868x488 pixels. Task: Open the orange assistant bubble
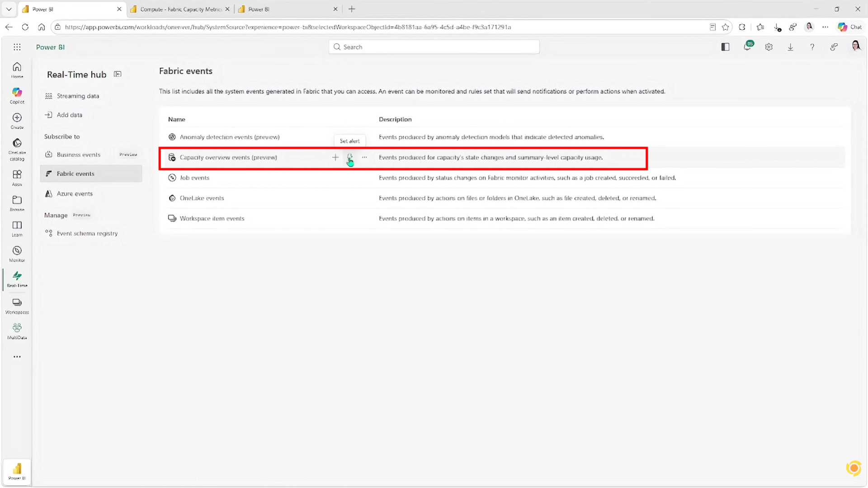pyautogui.click(x=854, y=468)
